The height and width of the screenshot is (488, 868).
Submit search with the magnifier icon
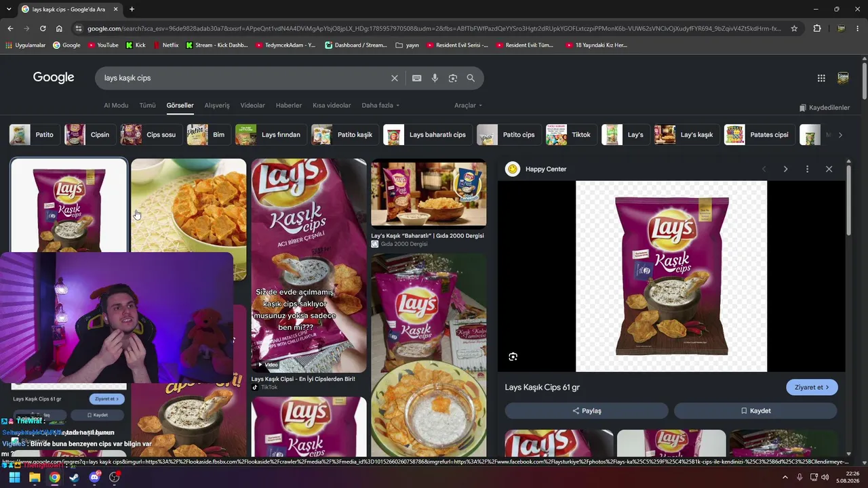point(471,78)
